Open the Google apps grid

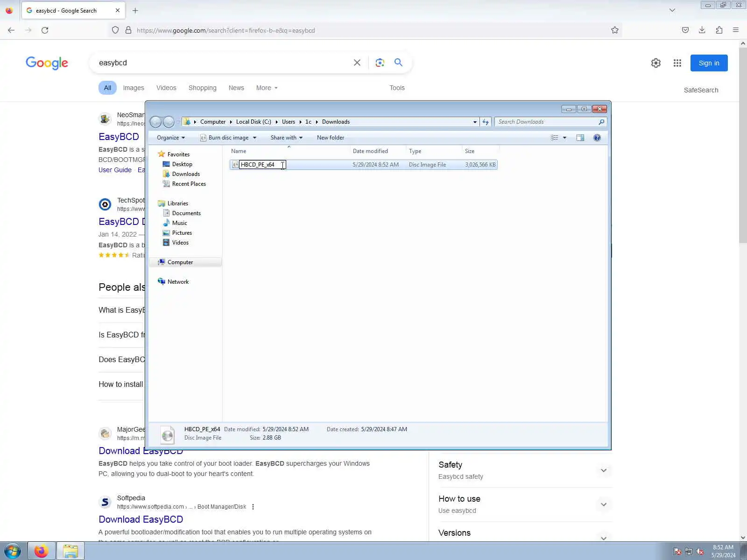[677, 63]
